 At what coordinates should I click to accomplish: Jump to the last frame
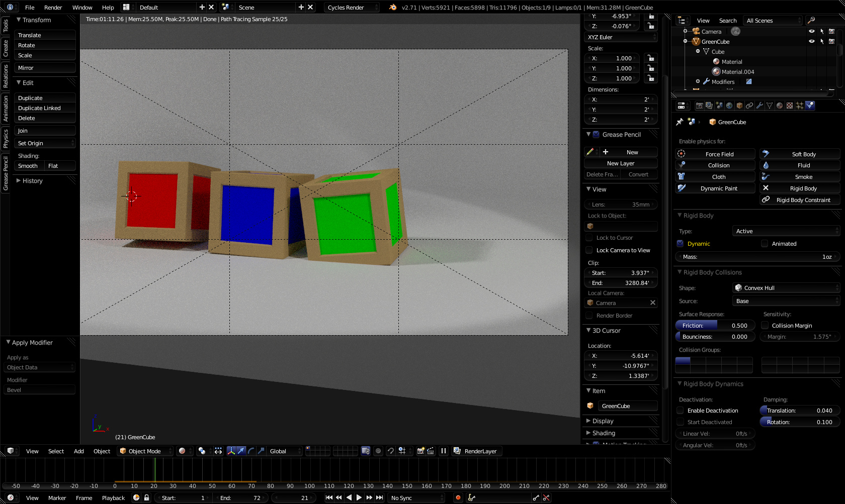380,497
